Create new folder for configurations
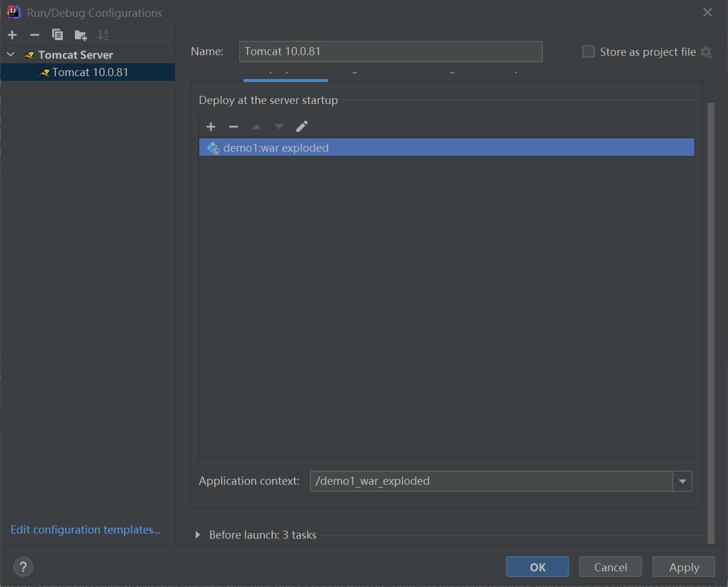 click(81, 35)
